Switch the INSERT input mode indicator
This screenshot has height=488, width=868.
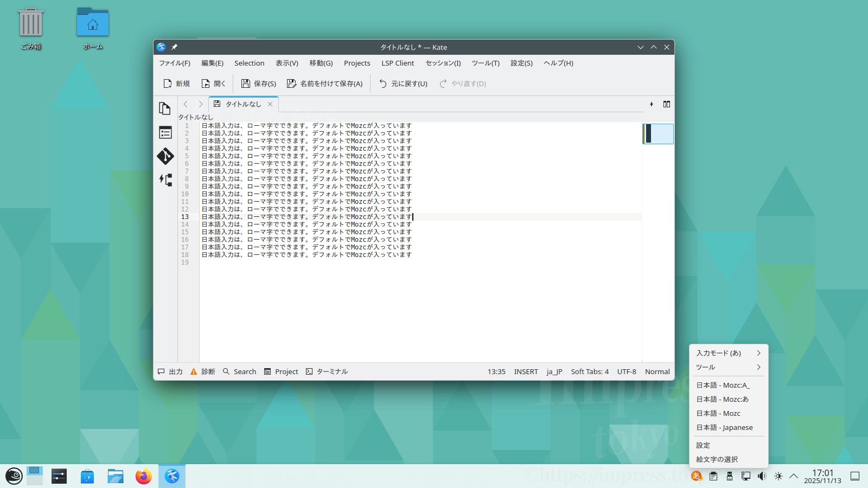coord(526,371)
